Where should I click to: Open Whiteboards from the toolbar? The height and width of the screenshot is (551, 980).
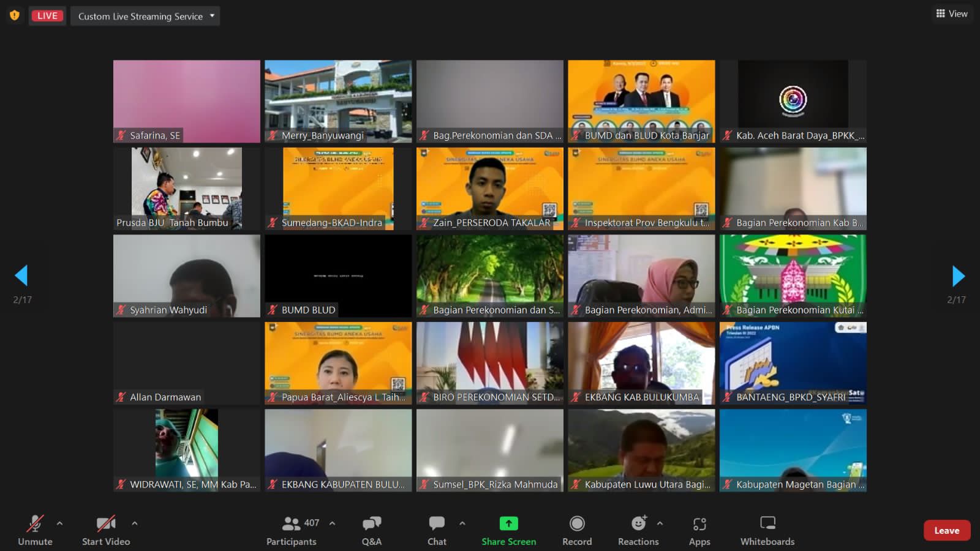point(767,523)
